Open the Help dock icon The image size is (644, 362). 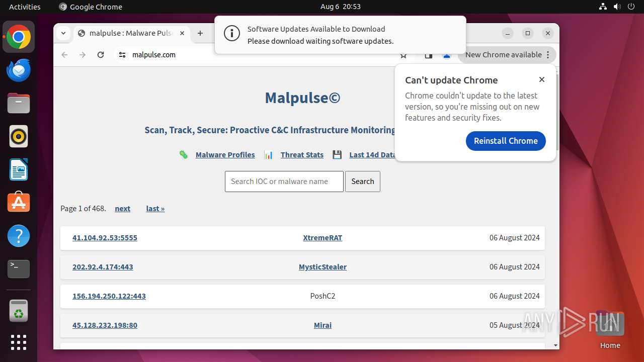point(19,236)
